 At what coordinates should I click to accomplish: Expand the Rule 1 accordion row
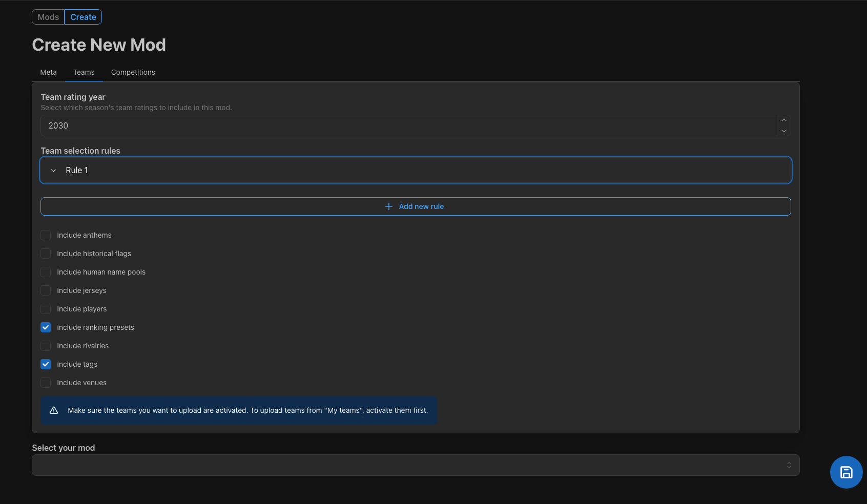point(416,170)
